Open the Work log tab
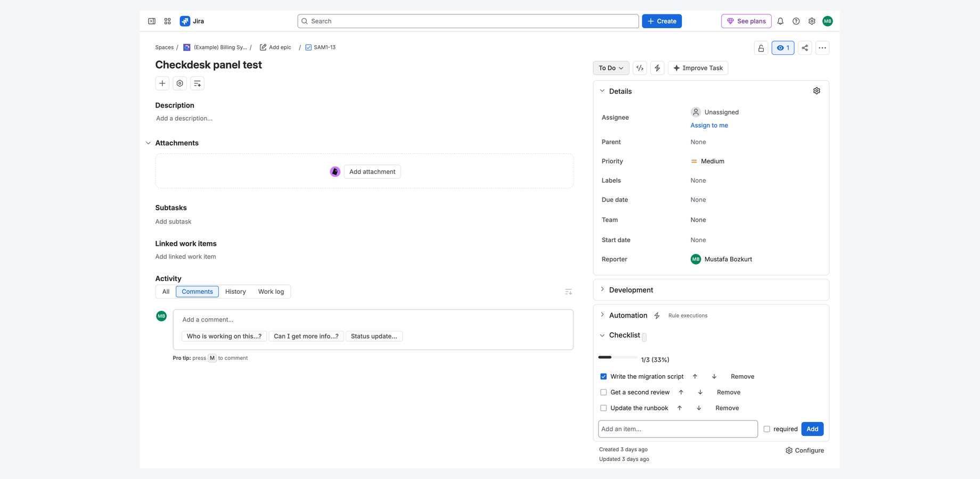The height and width of the screenshot is (479, 980). tap(271, 292)
